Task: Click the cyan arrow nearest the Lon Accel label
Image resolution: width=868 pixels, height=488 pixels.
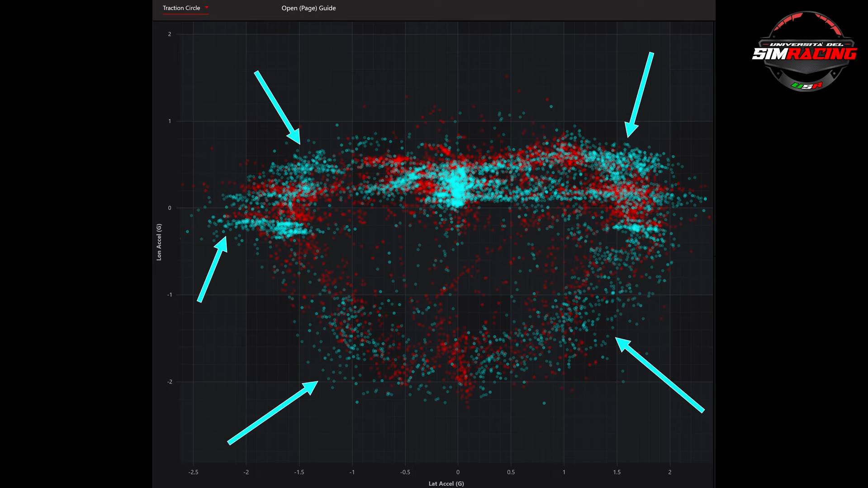Action: (213, 269)
